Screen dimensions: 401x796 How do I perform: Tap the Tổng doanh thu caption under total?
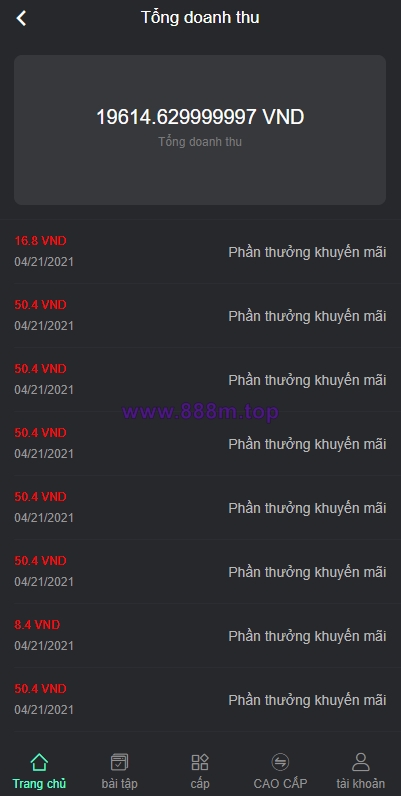[x=200, y=142]
